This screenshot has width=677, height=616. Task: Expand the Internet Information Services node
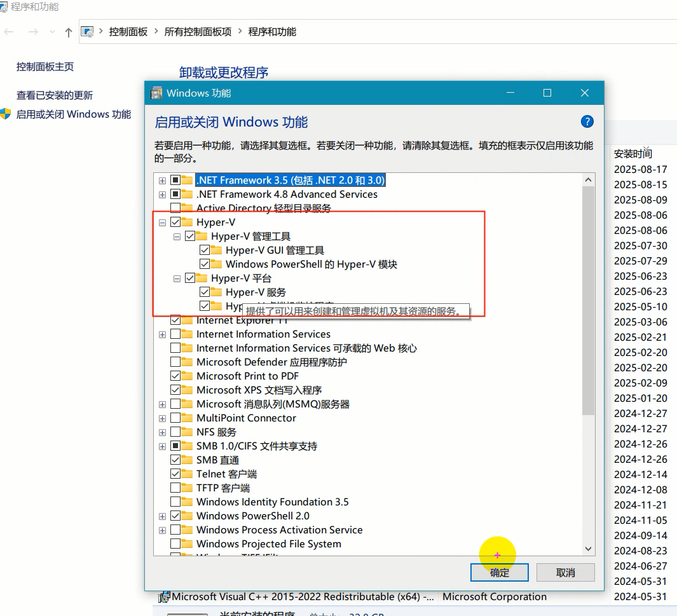tap(162, 334)
